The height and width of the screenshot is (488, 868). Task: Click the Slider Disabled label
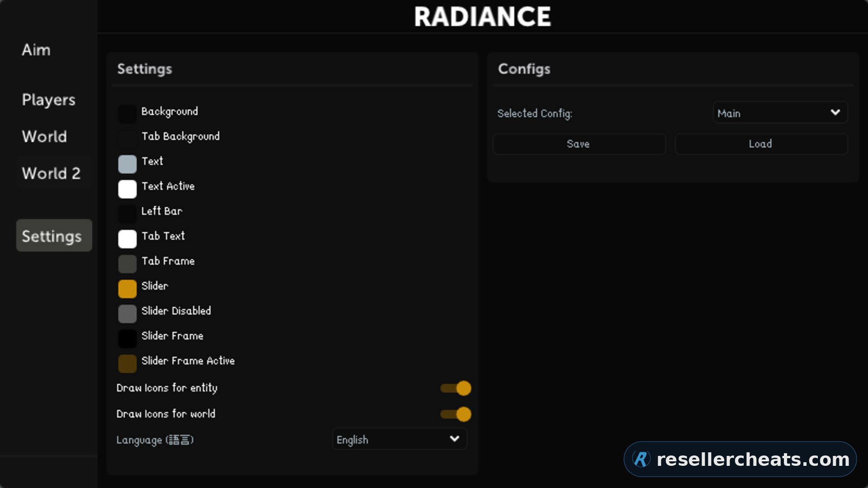pyautogui.click(x=176, y=311)
